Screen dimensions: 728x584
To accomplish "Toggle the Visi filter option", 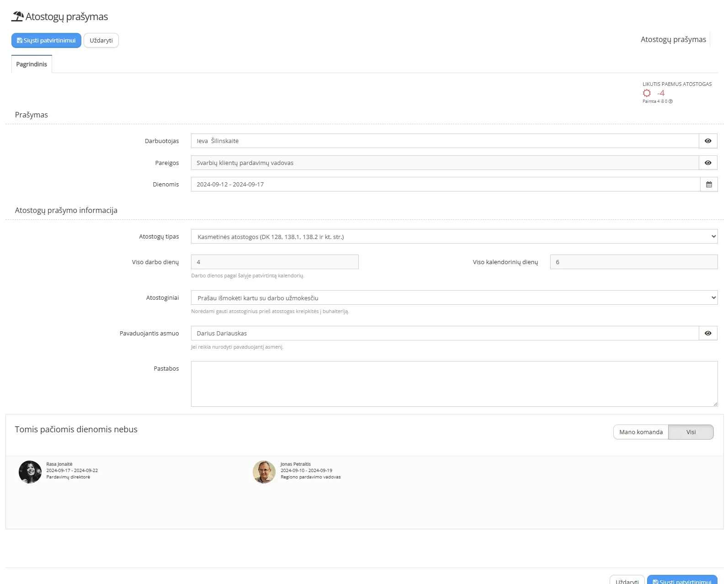I will click(690, 432).
